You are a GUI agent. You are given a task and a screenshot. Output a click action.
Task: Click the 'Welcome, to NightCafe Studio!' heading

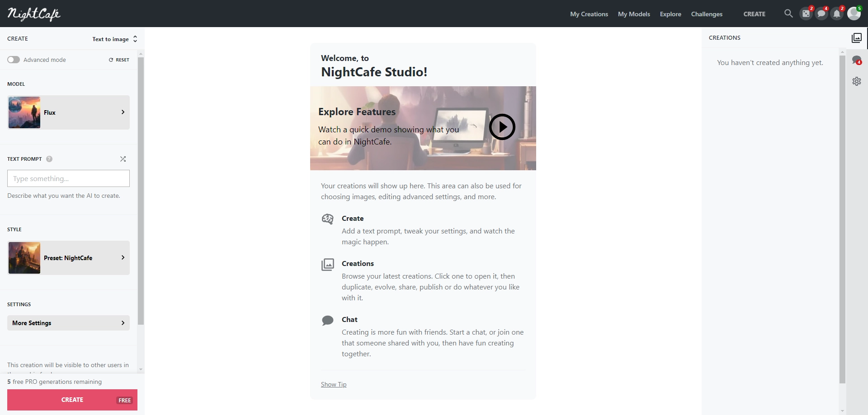[x=374, y=66]
